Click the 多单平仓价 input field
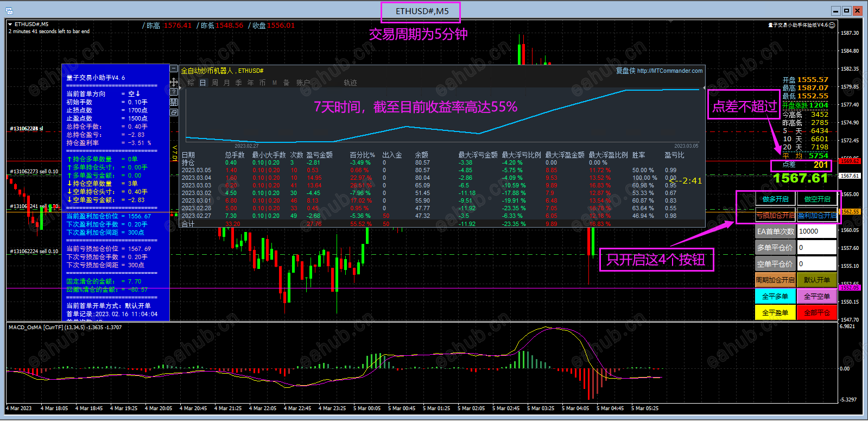The height and width of the screenshot is (421, 868). click(817, 248)
